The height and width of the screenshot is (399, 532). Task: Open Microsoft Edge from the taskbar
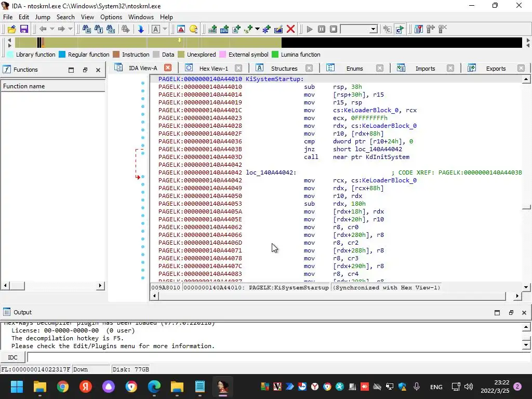click(x=154, y=387)
